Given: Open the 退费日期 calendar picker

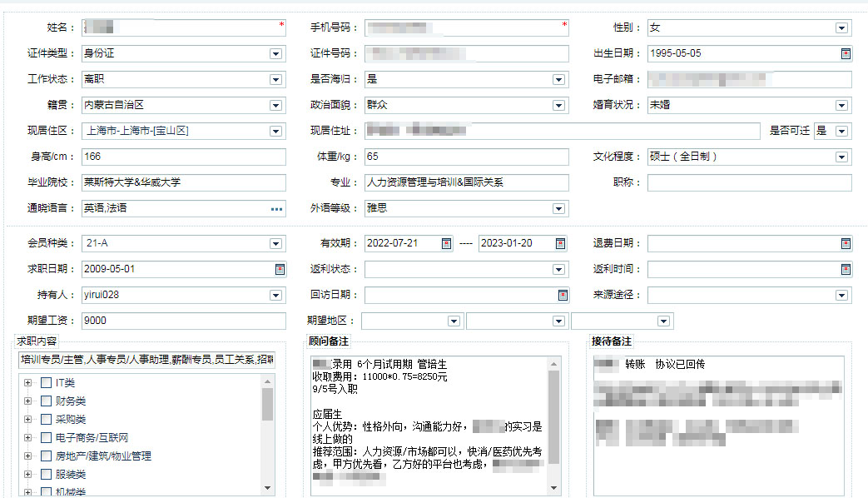Looking at the screenshot, I should pos(846,243).
